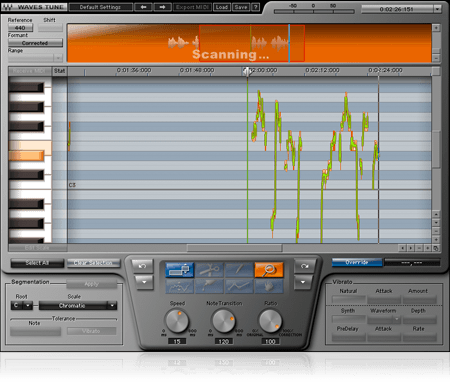Screen dimensions: 450x382
Task: Select the Hand navigation tool
Action: point(269,286)
